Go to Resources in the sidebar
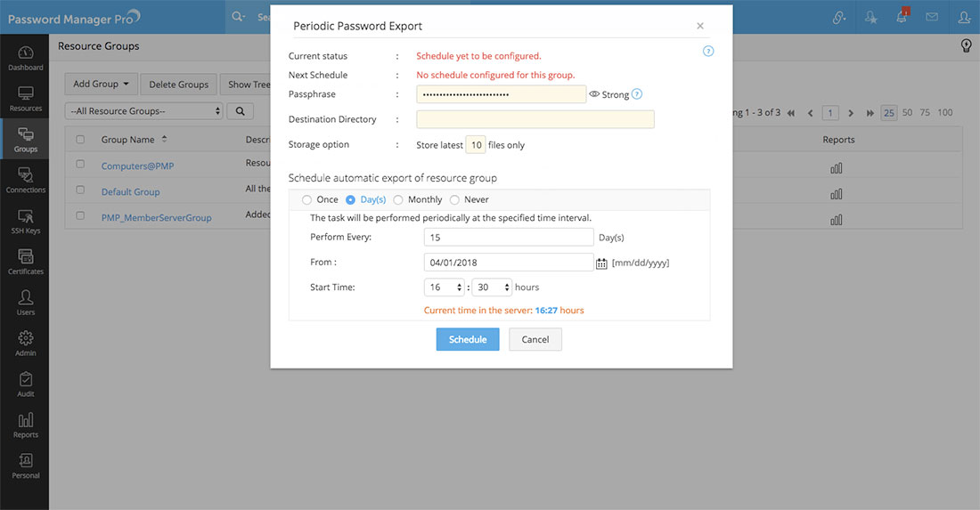The height and width of the screenshot is (510, 980). (x=26, y=99)
